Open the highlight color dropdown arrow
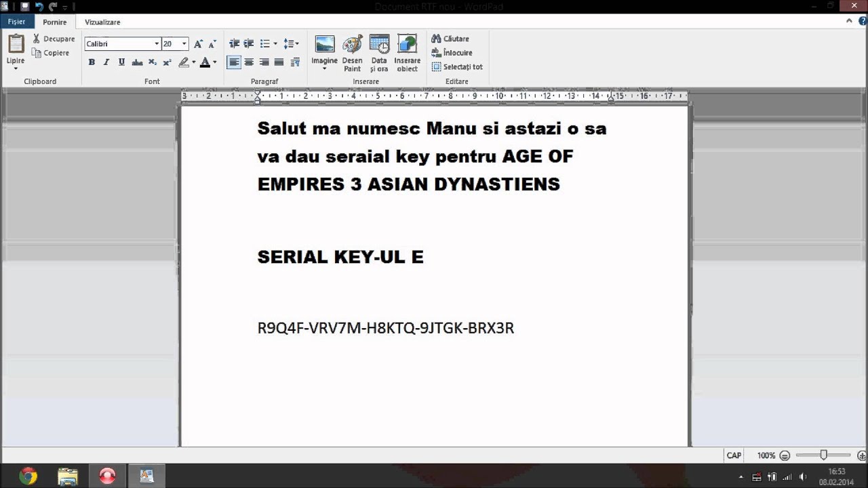This screenshot has height=488, width=868. pyautogui.click(x=194, y=62)
